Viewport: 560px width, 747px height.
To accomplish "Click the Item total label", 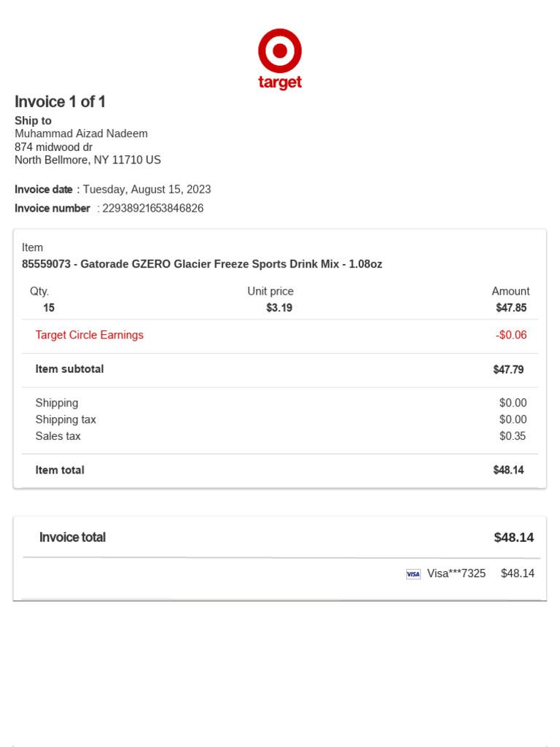I will (60, 471).
